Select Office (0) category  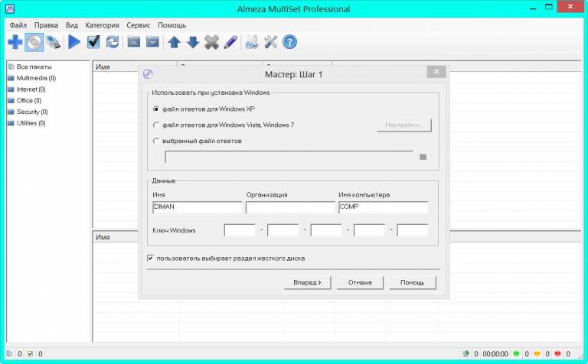29,100
